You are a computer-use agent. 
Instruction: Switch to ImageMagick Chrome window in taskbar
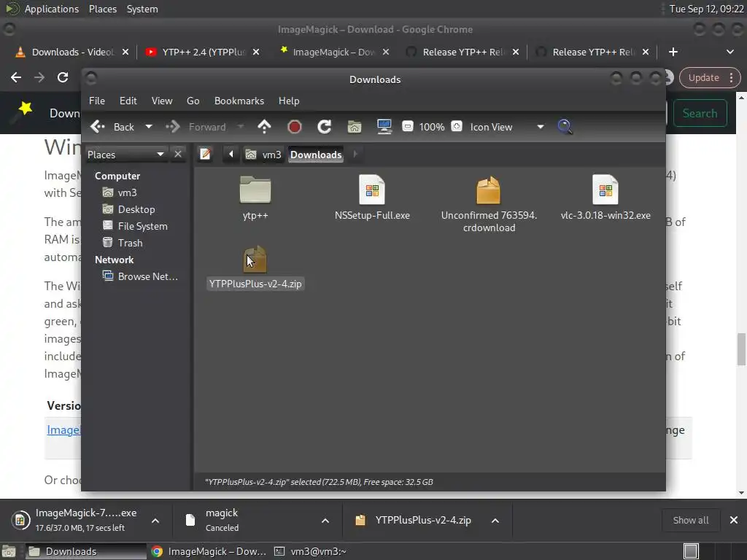[x=209, y=551]
